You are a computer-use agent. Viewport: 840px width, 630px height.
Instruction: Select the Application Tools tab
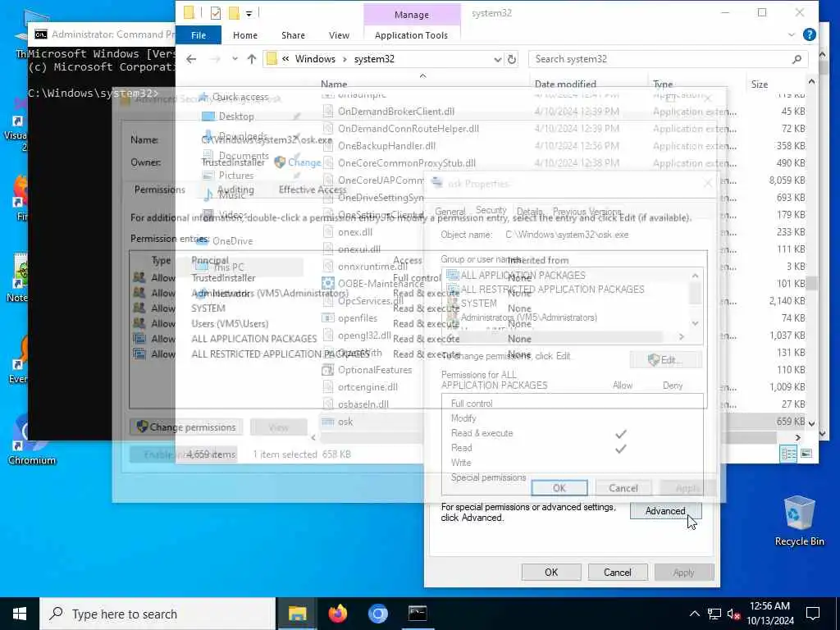[411, 35]
